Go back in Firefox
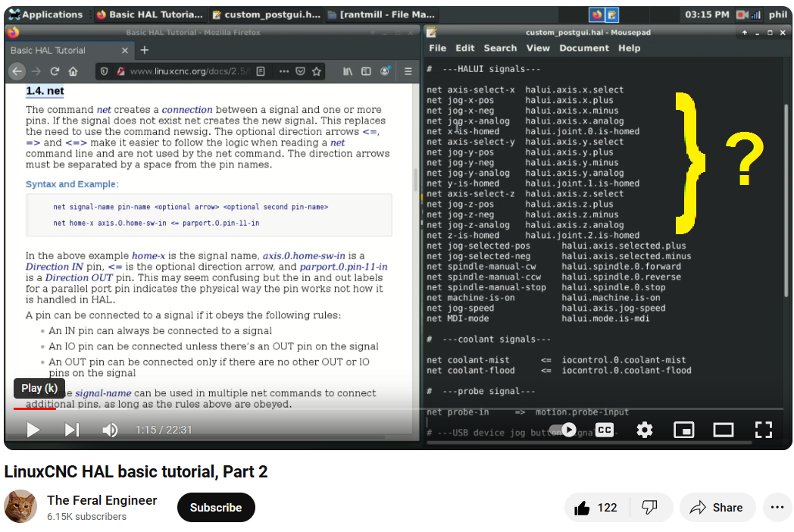 pos(17,71)
